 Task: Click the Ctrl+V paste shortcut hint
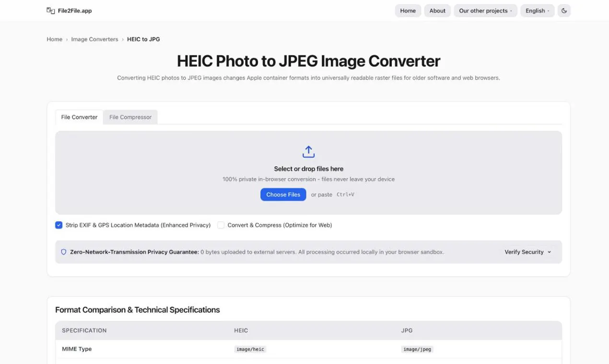point(345,194)
